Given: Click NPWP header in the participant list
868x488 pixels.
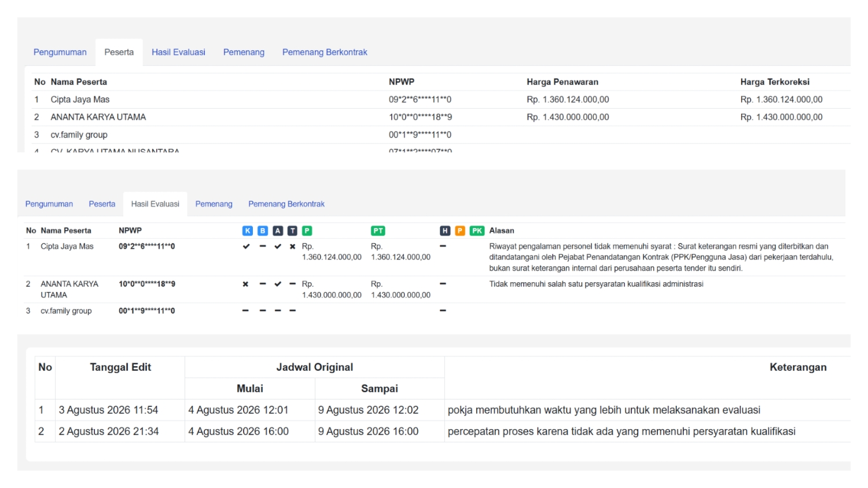Looking at the screenshot, I should (402, 82).
